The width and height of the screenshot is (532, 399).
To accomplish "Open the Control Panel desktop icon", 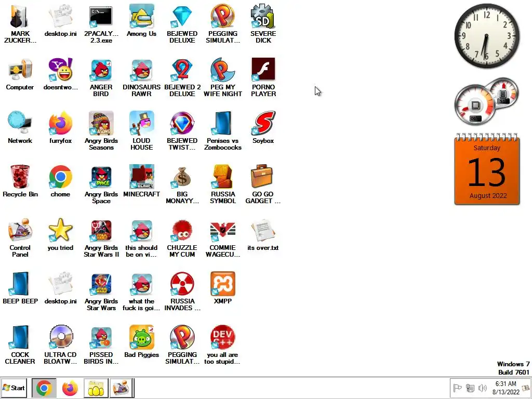I will (x=20, y=238).
